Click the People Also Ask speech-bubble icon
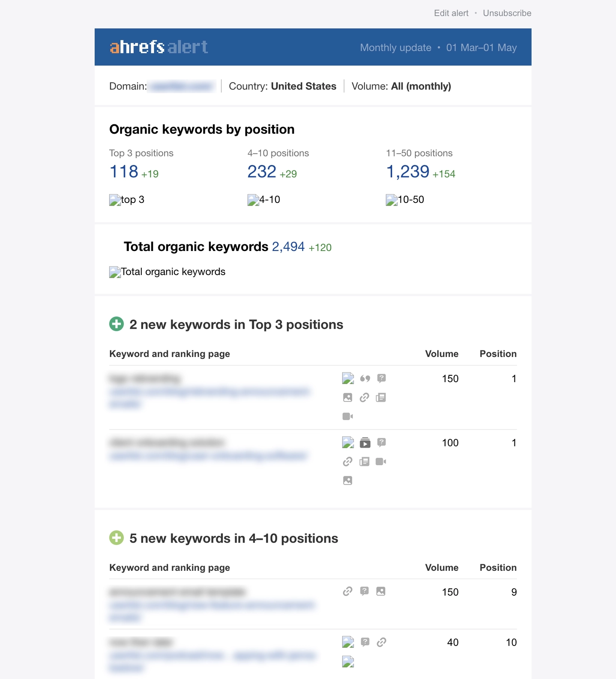Screen dimensions: 616x679 [x=382, y=378]
